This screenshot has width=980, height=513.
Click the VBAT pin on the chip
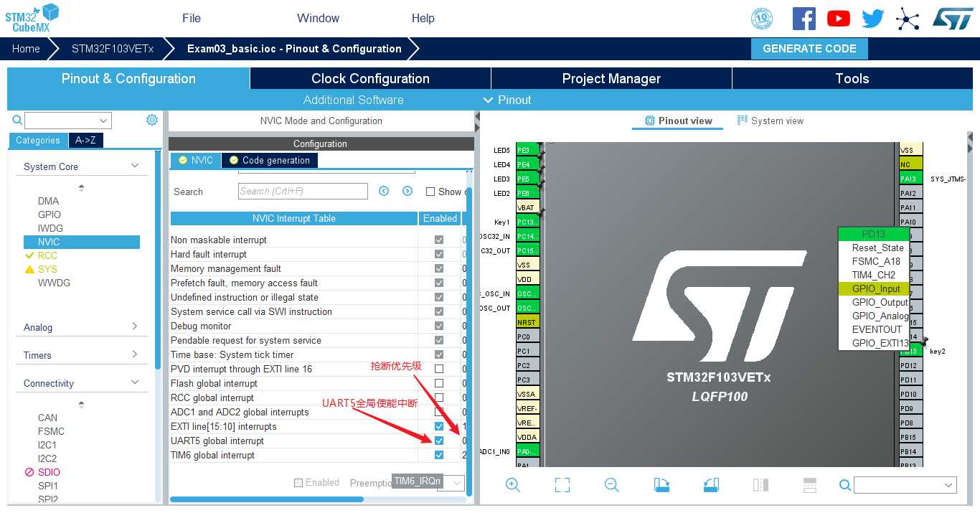(x=528, y=207)
